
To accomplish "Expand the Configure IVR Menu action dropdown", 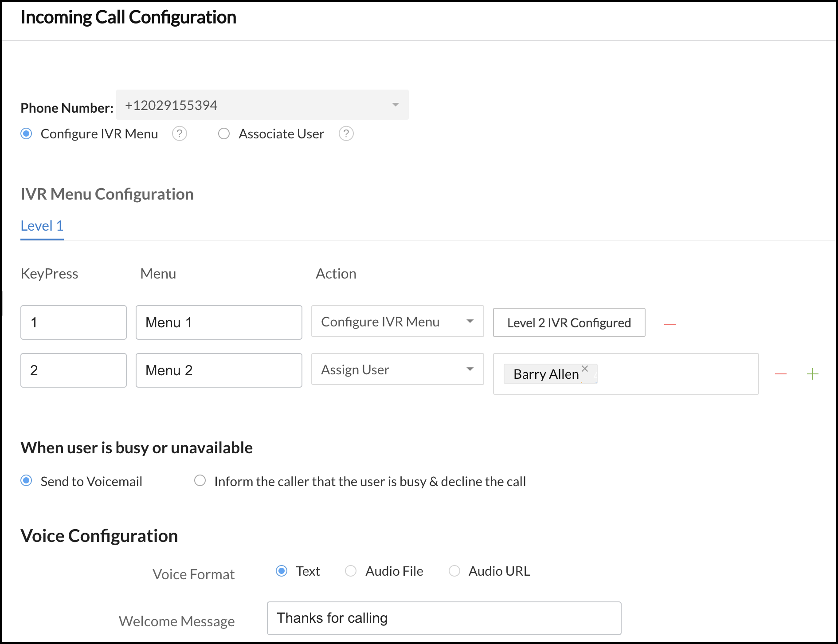I will pos(397,322).
